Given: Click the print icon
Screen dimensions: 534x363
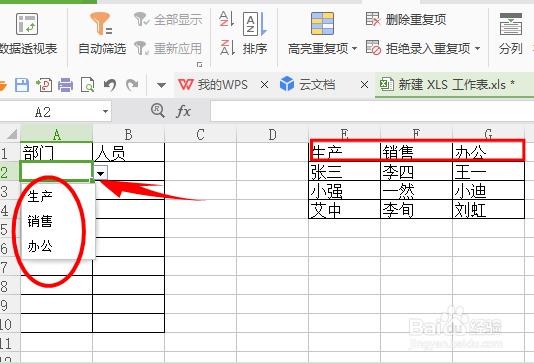Looking at the screenshot, I should tap(65, 85).
